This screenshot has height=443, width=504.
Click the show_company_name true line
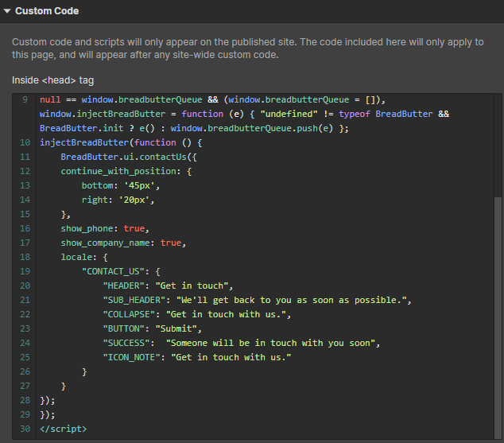click(123, 243)
